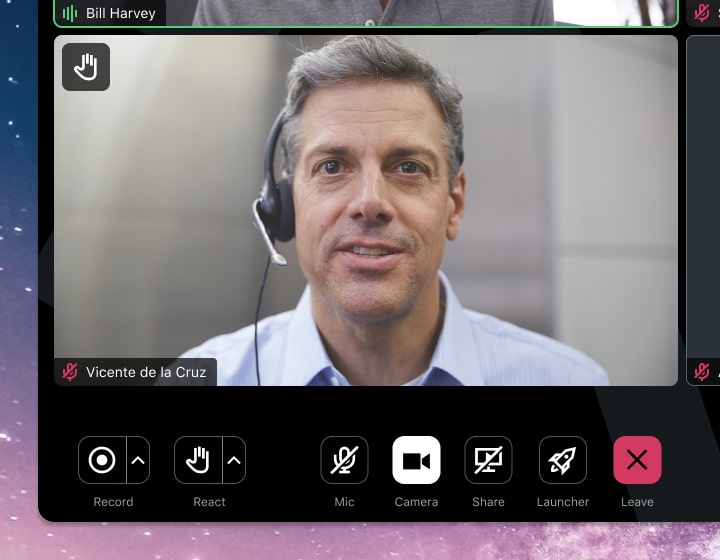Viewport: 720px width, 560px height.
Task: Turn off the Camera button
Action: 416,460
